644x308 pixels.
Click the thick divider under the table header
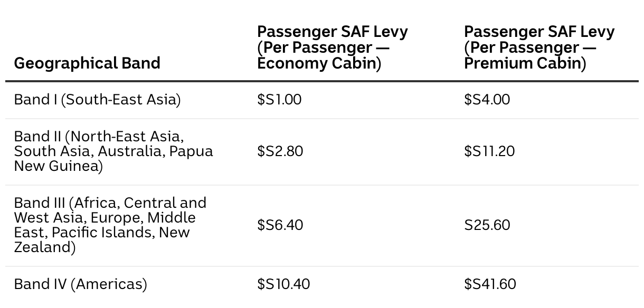(322, 81)
